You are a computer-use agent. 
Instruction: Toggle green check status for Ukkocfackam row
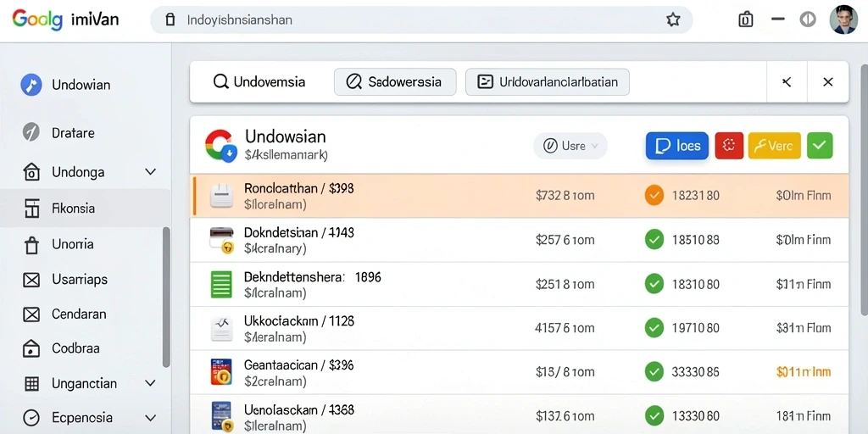pyautogui.click(x=654, y=328)
